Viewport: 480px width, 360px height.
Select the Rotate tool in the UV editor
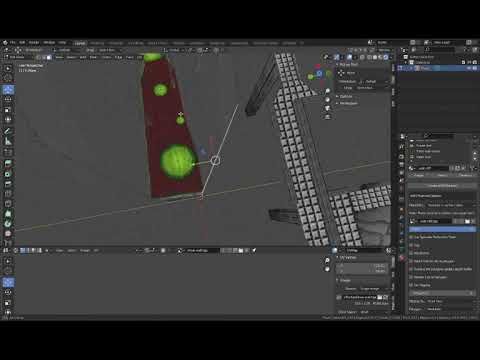(x=8, y=293)
